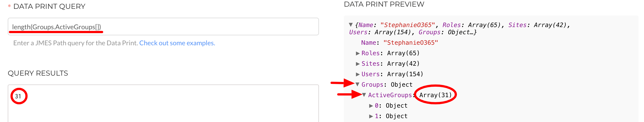Expand the 1: Object item
The image size is (644, 122).
pos(371,116)
